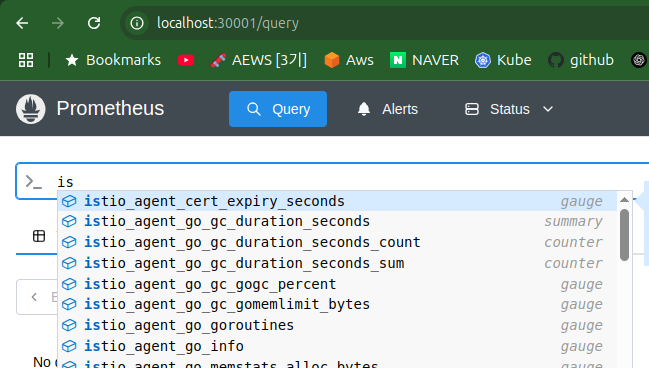
Task: Open the NAVER bookmark
Action: click(424, 60)
